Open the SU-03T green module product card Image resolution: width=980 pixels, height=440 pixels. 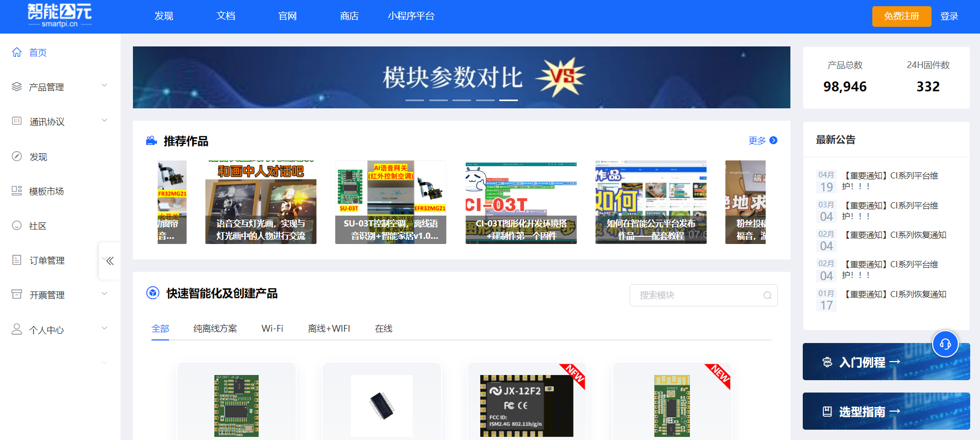tap(236, 402)
